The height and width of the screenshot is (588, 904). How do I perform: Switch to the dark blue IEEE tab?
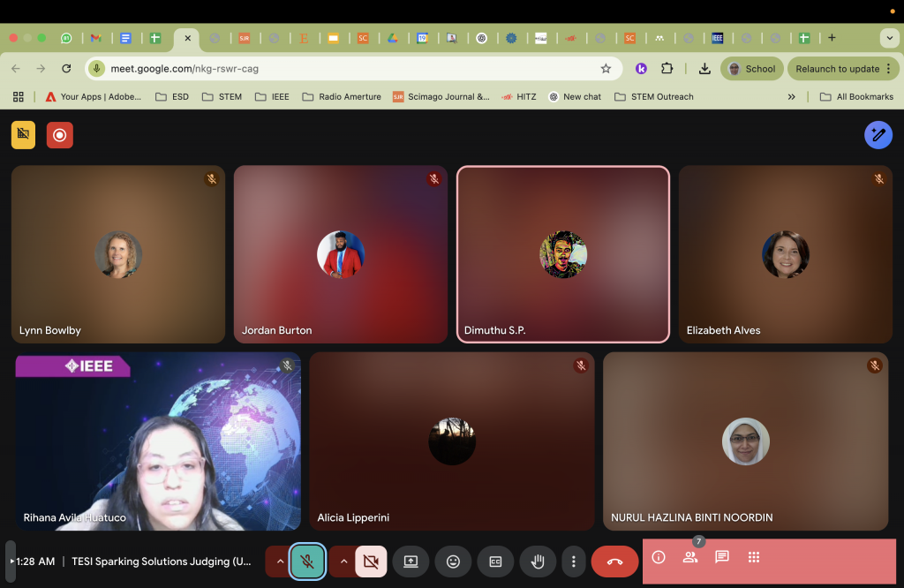click(x=717, y=38)
